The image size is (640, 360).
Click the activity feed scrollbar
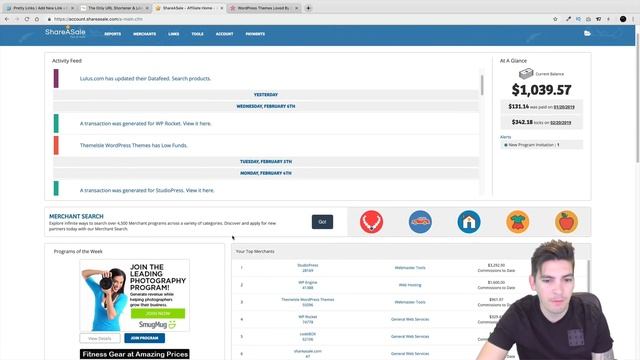(x=482, y=86)
